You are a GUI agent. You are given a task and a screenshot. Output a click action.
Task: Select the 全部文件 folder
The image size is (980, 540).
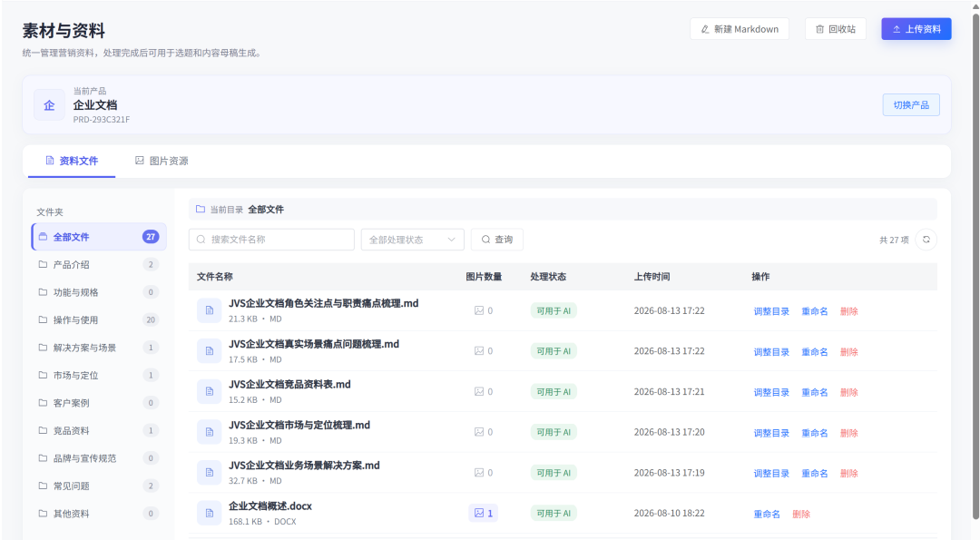click(100, 237)
